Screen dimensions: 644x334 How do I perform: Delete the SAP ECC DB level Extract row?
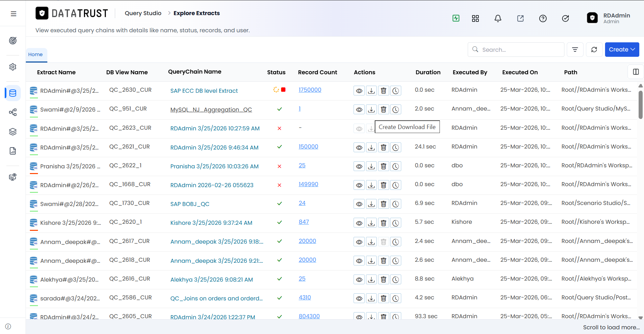click(383, 91)
